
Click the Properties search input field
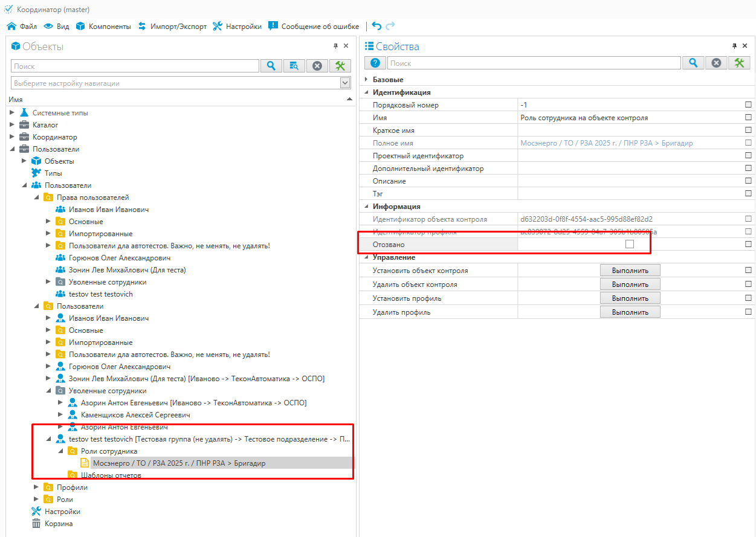(534, 63)
